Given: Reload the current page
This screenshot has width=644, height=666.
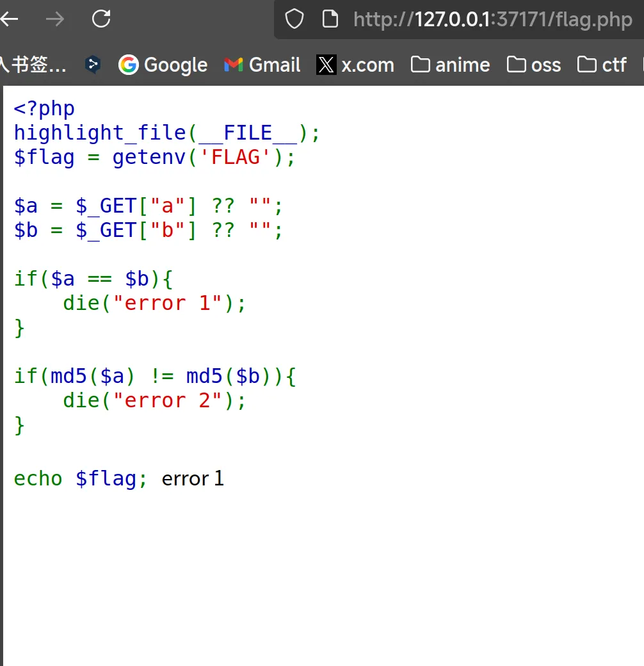Looking at the screenshot, I should (x=101, y=19).
